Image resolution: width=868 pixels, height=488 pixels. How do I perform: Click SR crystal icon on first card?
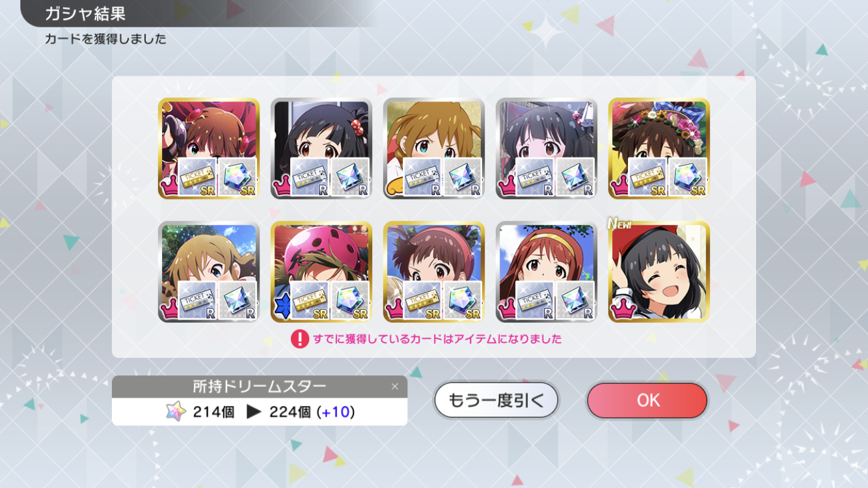pyautogui.click(x=237, y=176)
